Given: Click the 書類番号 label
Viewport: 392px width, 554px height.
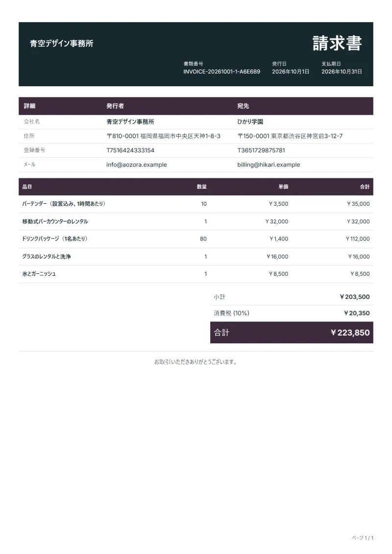Looking at the screenshot, I should click(194, 64).
